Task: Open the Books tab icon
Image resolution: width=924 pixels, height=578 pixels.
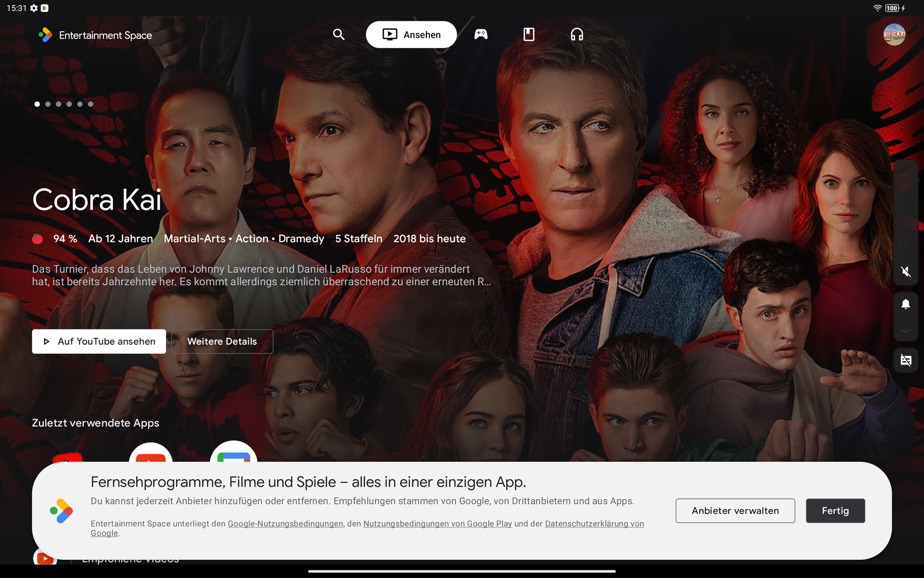Action: pyautogui.click(x=528, y=35)
